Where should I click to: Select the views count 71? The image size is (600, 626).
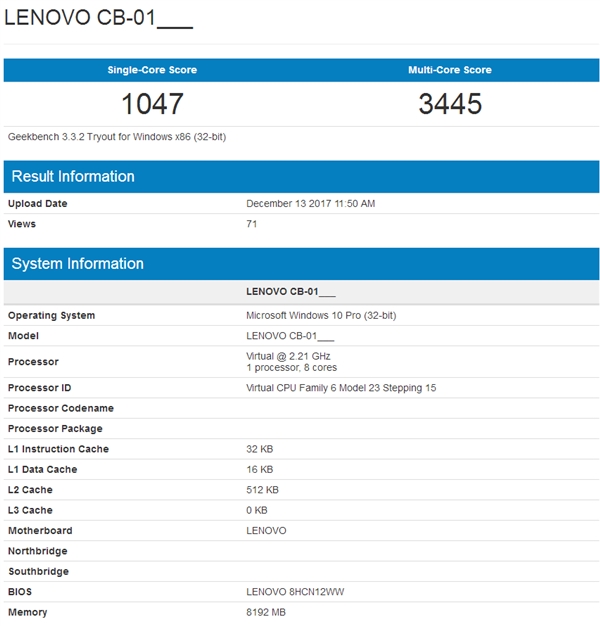[251, 224]
